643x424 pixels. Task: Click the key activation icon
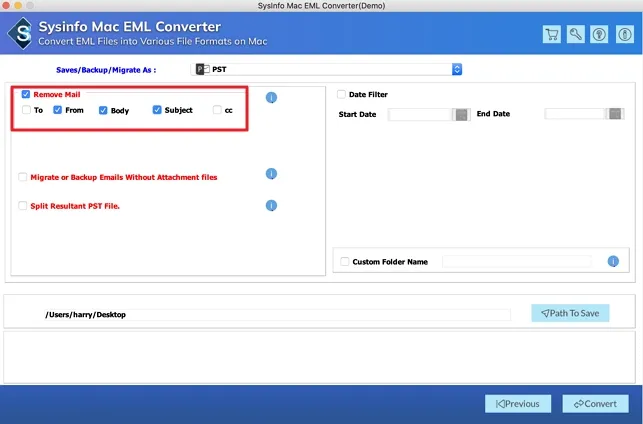coord(575,34)
